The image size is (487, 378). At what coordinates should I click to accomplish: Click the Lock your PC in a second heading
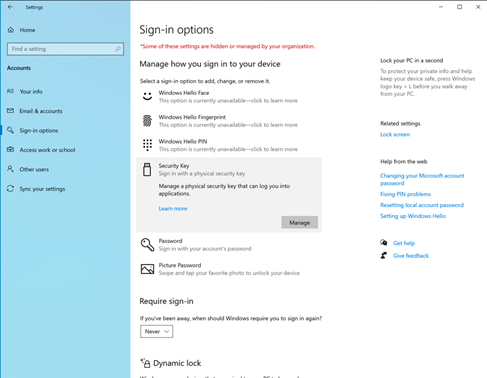[x=412, y=60]
